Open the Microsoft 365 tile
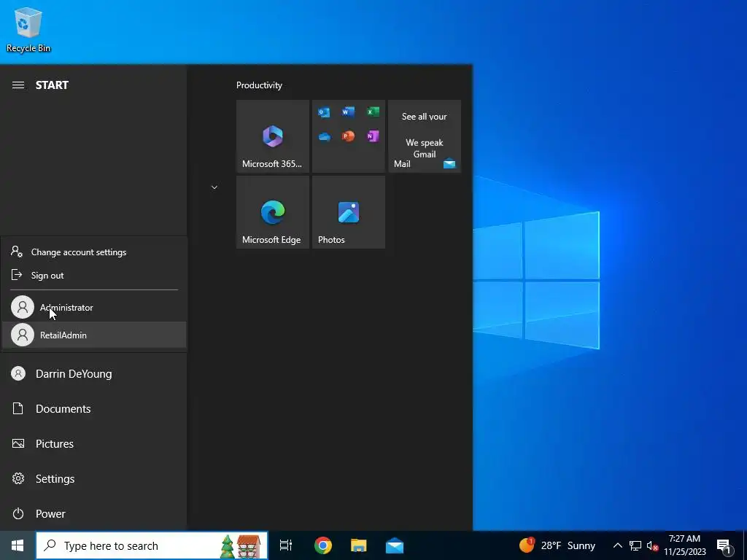747x560 pixels. coord(273,136)
